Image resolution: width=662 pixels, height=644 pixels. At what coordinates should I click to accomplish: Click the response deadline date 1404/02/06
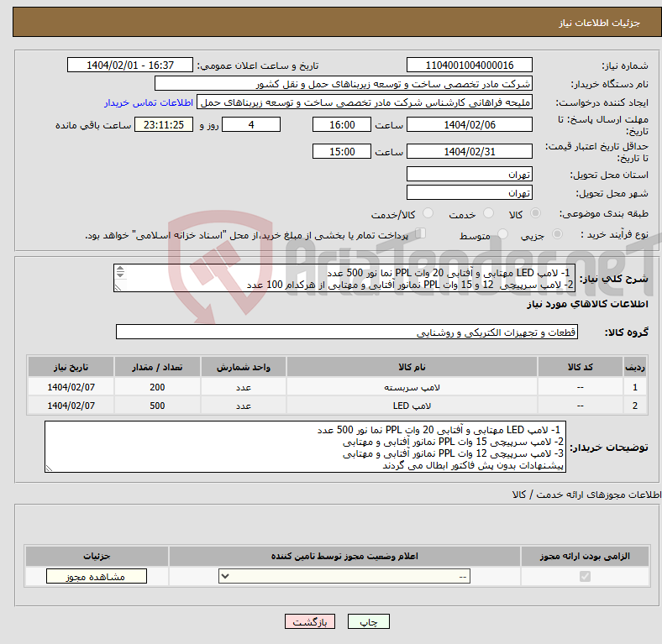click(469, 124)
